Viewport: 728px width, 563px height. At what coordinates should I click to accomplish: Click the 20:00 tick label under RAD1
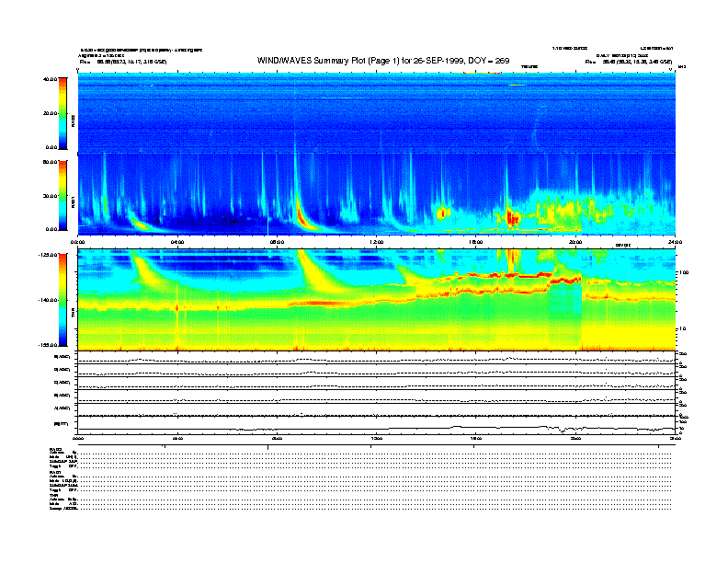pos(575,242)
